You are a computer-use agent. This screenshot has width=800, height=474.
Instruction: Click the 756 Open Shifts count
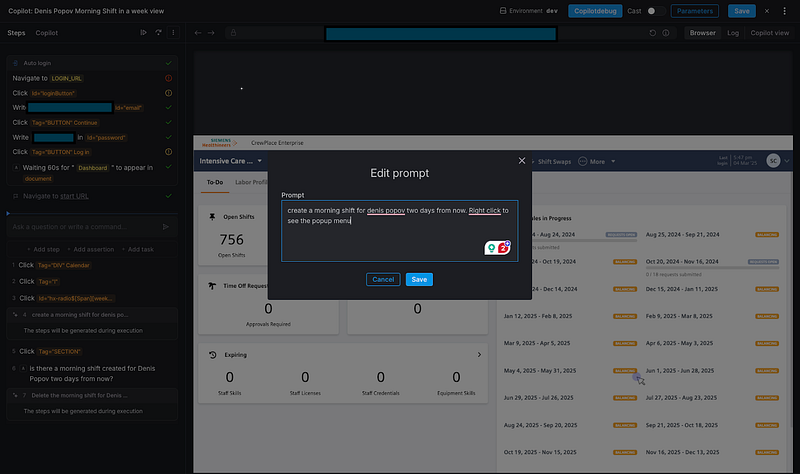click(232, 240)
